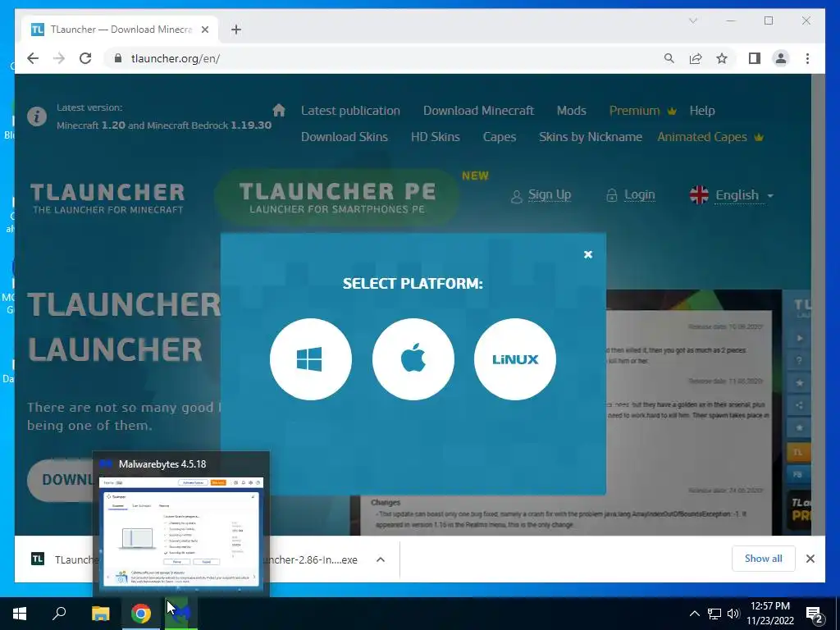This screenshot has width=840, height=630.
Task: Go to Capes page
Action: pos(500,137)
